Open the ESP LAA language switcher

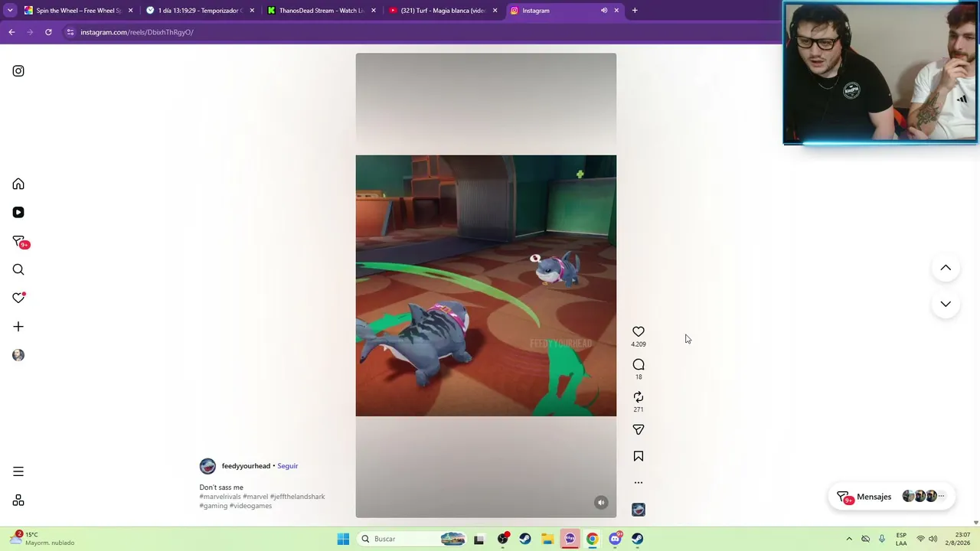point(901,539)
